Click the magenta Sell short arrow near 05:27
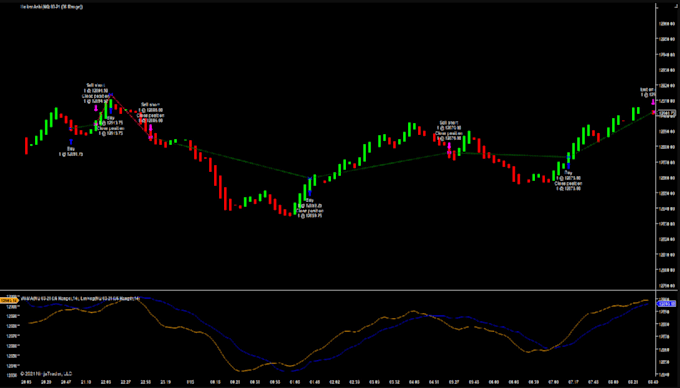Screen dimensions: 680x388 pos(449,146)
